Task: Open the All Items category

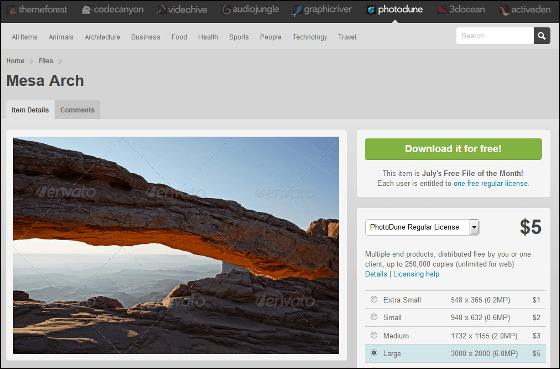Action: pyautogui.click(x=24, y=37)
